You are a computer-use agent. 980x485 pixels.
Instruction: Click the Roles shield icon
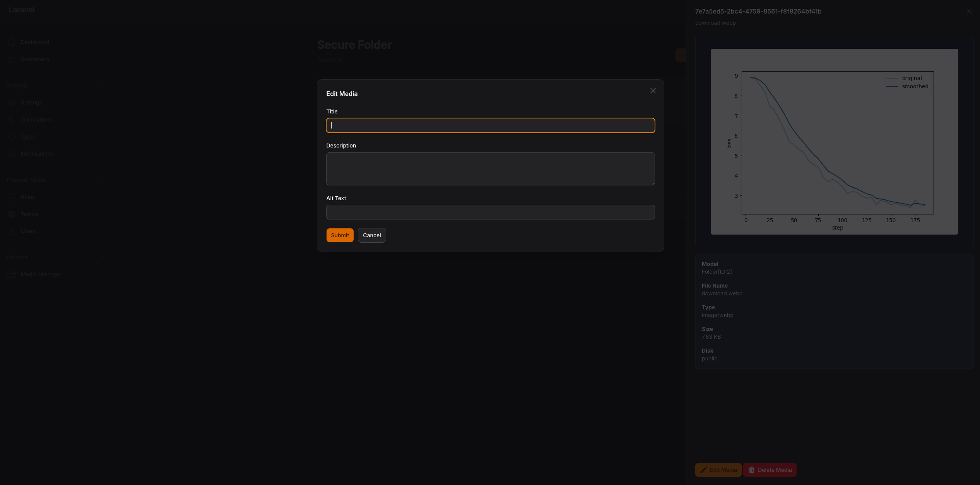pos(12,197)
